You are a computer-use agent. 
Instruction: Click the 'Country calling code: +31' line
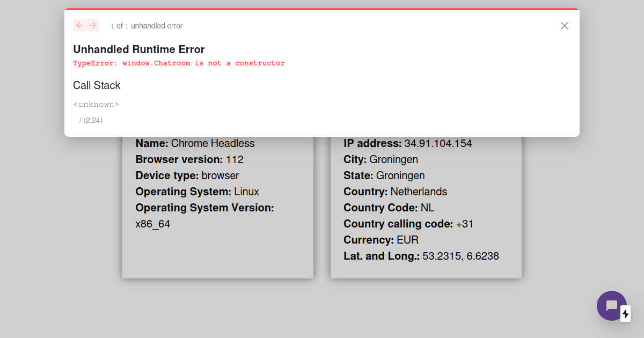pyautogui.click(x=408, y=224)
